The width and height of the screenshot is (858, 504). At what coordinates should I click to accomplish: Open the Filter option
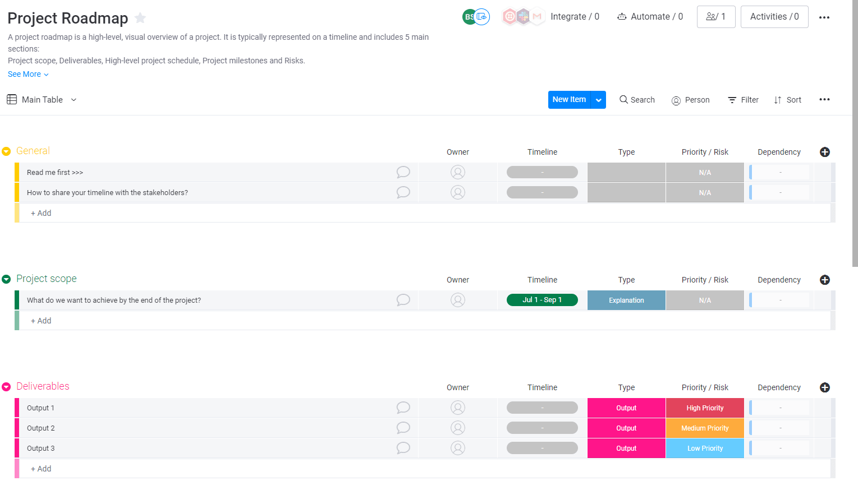point(743,100)
